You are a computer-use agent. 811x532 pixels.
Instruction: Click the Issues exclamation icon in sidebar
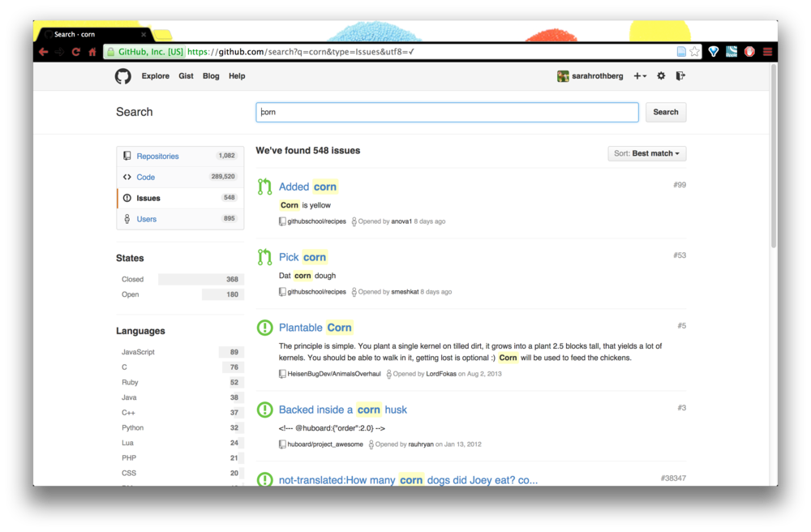pyautogui.click(x=127, y=198)
